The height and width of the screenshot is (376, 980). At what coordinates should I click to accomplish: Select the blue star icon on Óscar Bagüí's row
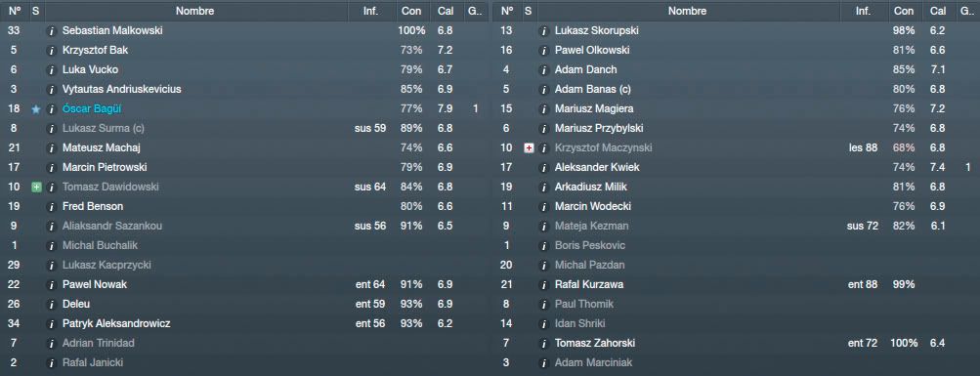[x=35, y=108]
